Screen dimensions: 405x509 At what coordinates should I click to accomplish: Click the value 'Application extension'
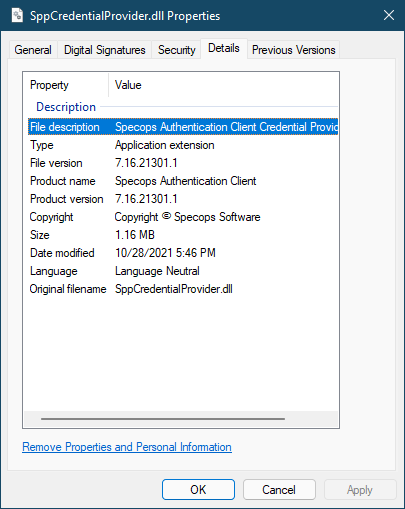pyautogui.click(x=165, y=145)
